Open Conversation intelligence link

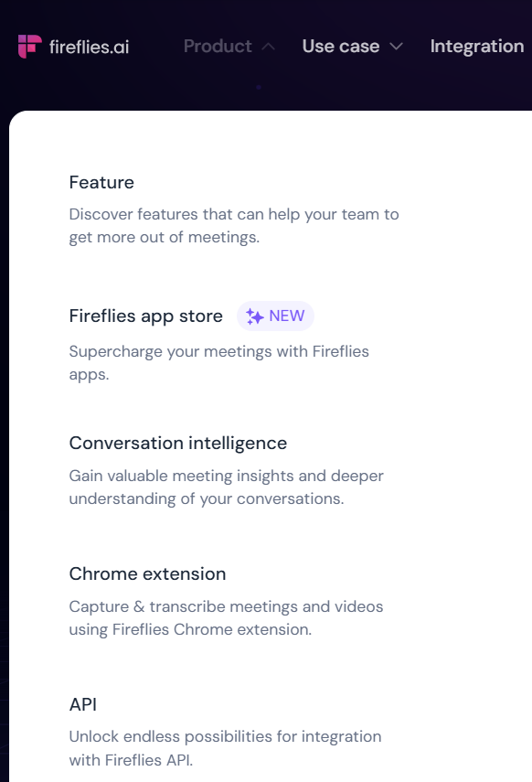click(x=178, y=443)
